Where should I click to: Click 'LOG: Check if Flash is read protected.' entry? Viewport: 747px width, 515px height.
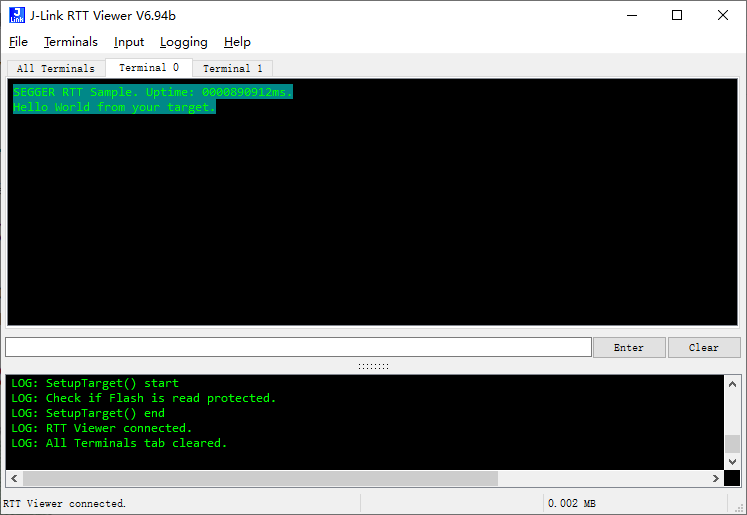(x=143, y=398)
